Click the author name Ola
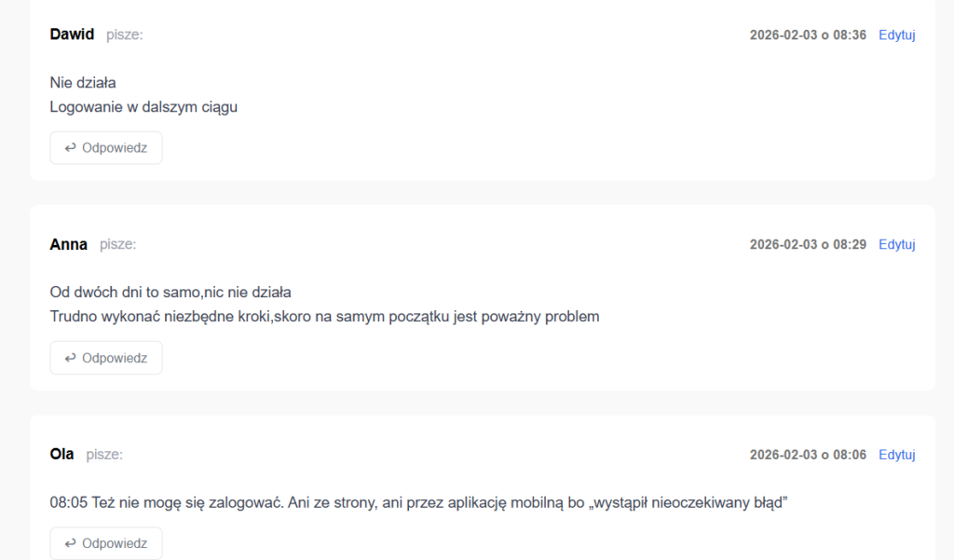This screenshot has width=954, height=560. click(61, 455)
